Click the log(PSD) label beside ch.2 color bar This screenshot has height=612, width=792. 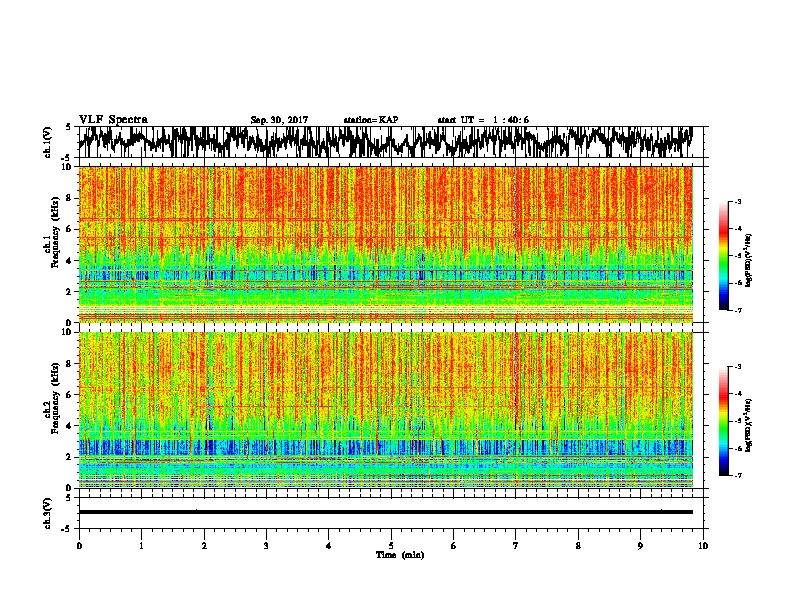[749, 425]
